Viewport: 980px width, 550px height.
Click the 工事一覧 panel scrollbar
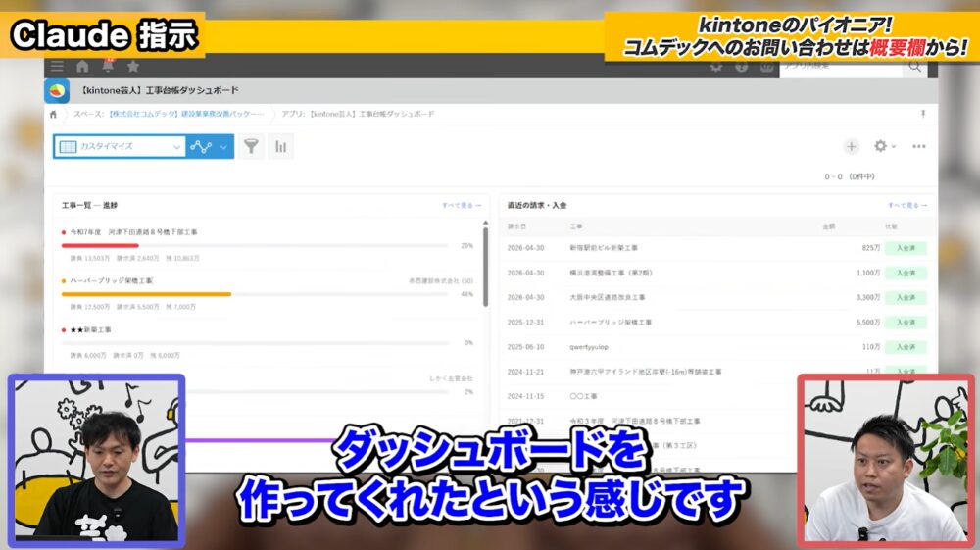486,267
